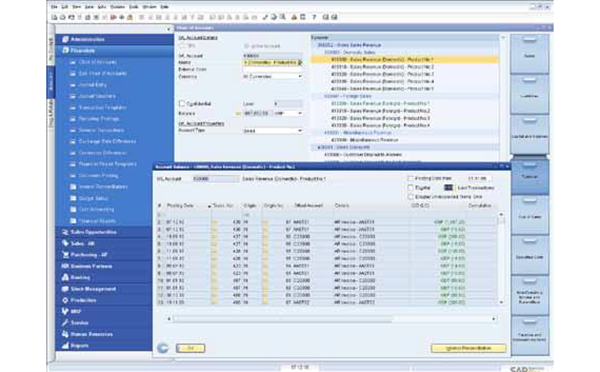
Task: Tick the Confidential checkbox
Action: point(182,103)
